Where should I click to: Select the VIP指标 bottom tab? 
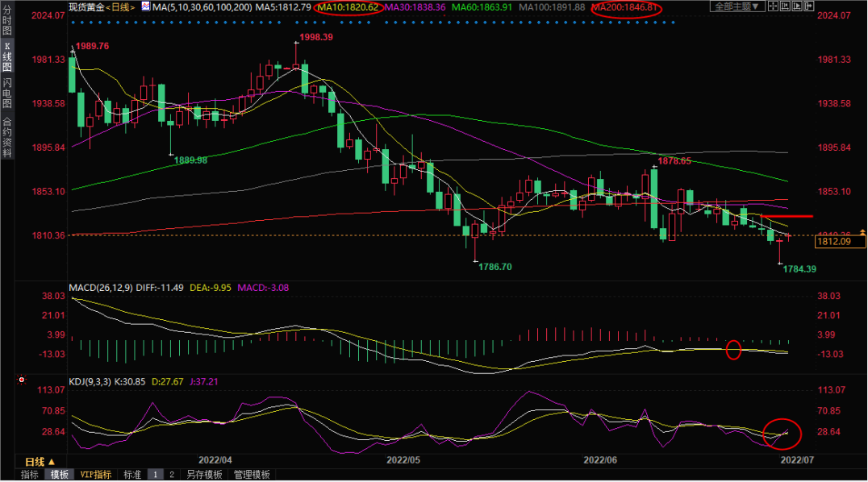point(96,475)
